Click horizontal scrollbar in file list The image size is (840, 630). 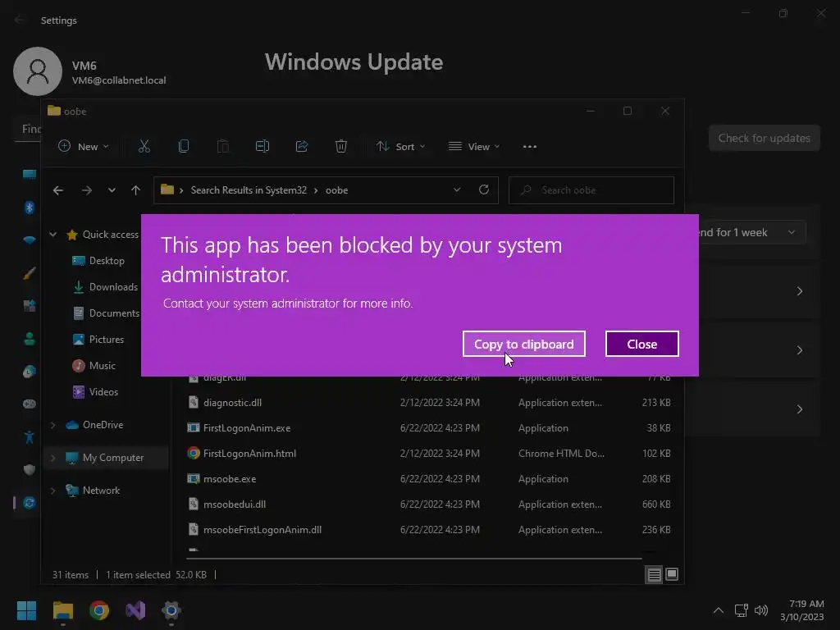coord(413,558)
